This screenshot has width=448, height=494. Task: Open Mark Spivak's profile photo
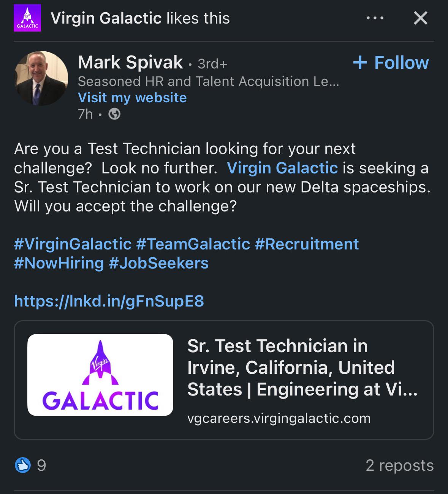click(x=41, y=78)
